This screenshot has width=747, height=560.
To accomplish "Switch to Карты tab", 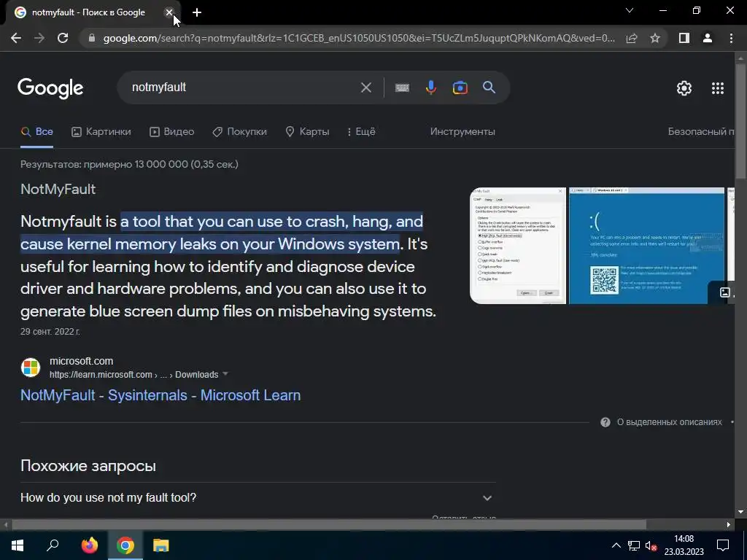I will point(307,132).
